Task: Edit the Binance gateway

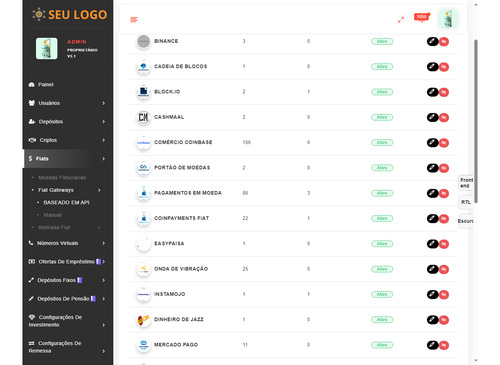Action: point(433,41)
